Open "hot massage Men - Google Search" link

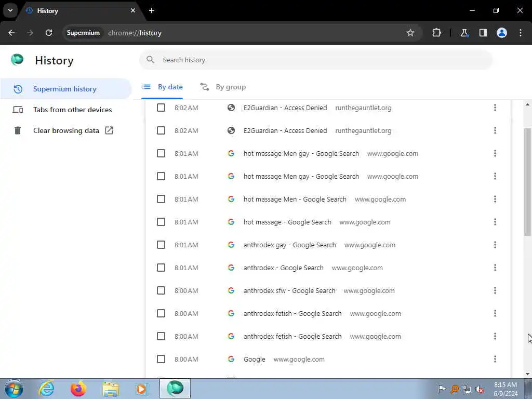click(295, 199)
